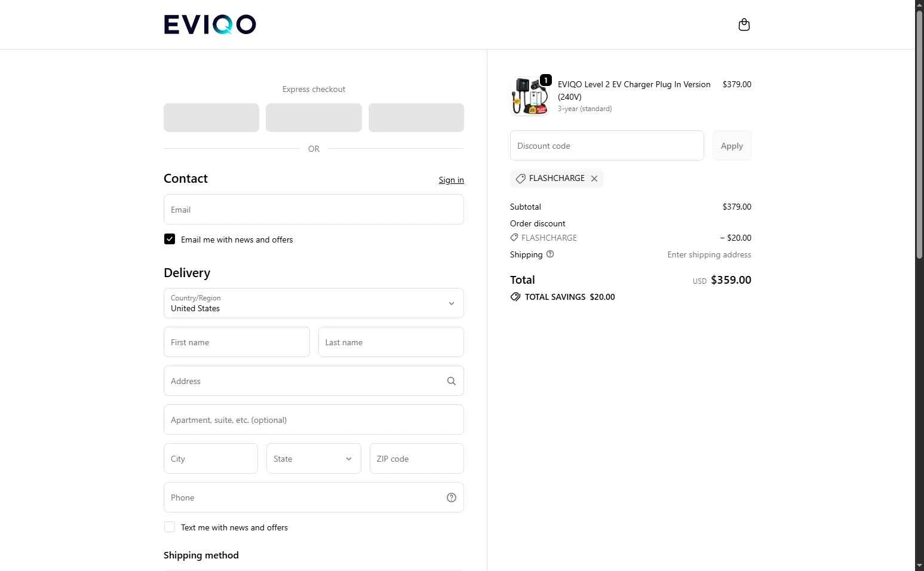This screenshot has width=924, height=571.
Task: Open the State dropdown
Action: click(314, 459)
